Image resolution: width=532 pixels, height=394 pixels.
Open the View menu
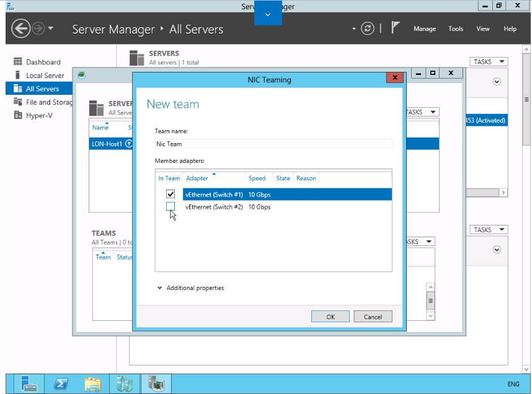click(482, 29)
